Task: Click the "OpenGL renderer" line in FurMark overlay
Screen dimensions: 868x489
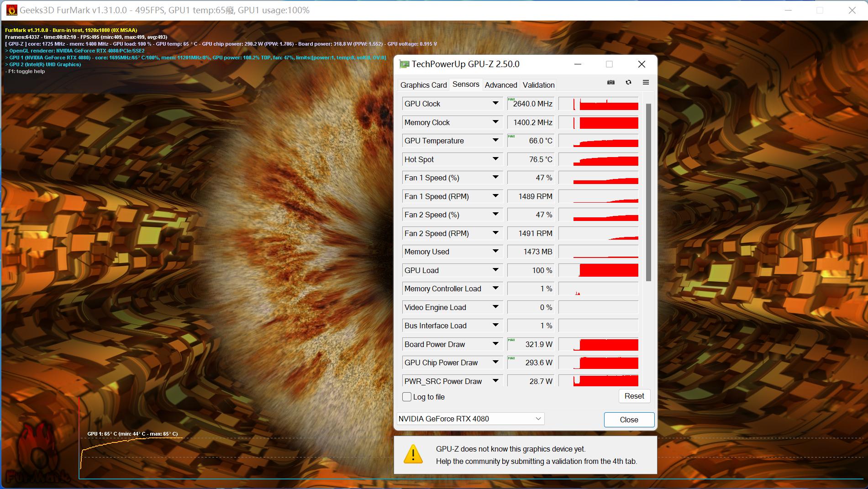Action: 75,51
